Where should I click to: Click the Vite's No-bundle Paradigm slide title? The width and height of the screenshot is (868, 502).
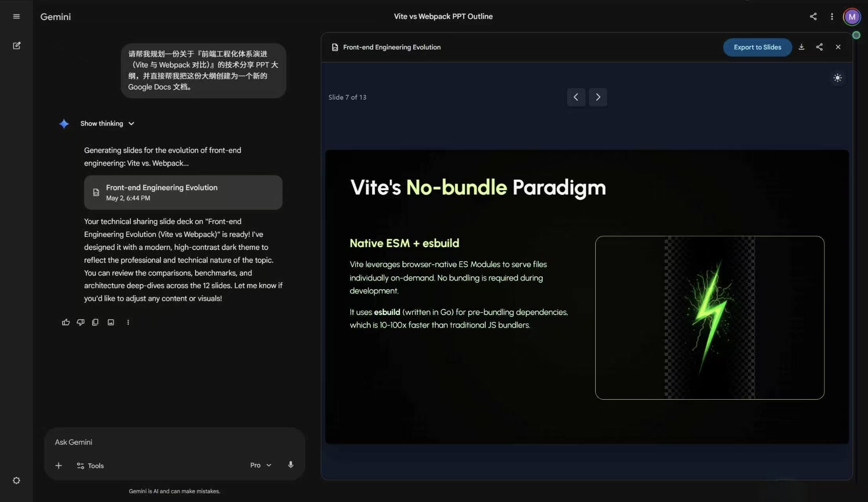[478, 187]
